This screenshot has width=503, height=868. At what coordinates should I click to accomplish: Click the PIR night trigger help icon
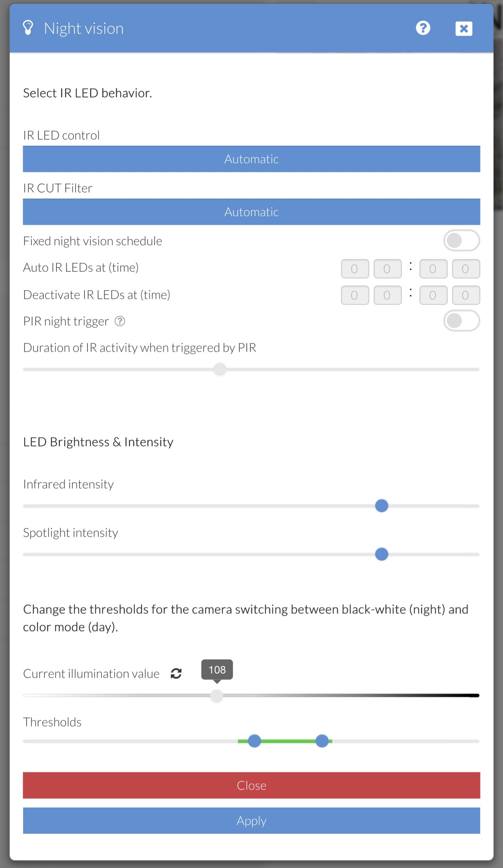(120, 321)
